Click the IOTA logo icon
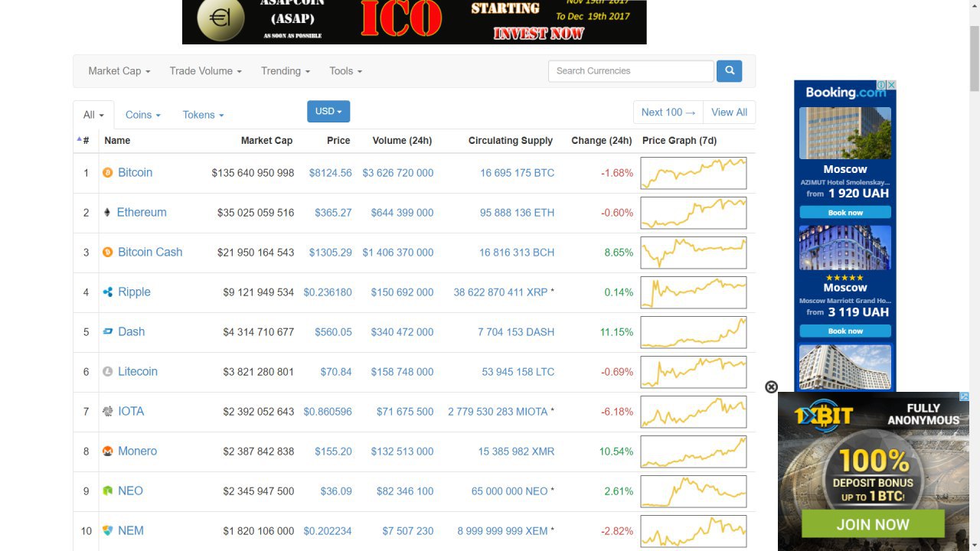980x551 pixels. coord(107,412)
